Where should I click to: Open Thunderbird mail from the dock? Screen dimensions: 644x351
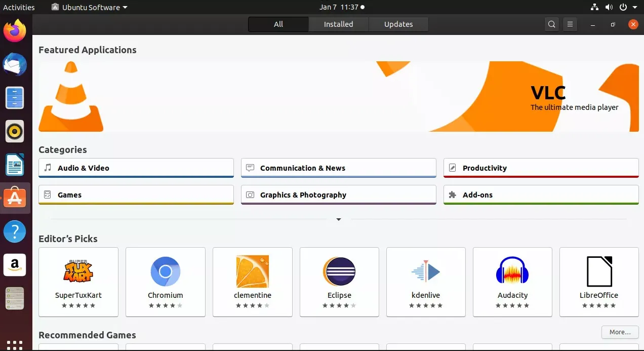point(15,65)
